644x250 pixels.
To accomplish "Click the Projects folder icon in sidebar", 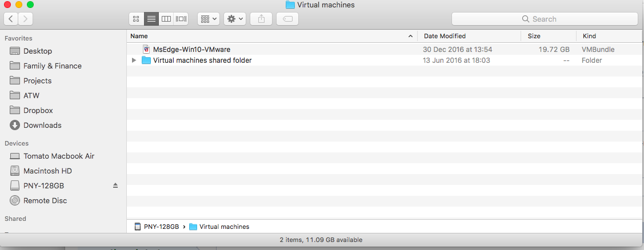I will (15, 80).
